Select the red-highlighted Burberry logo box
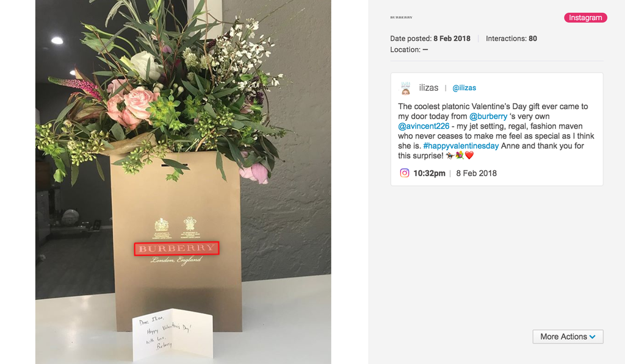Viewport: 625px width, 364px height. [x=176, y=249]
